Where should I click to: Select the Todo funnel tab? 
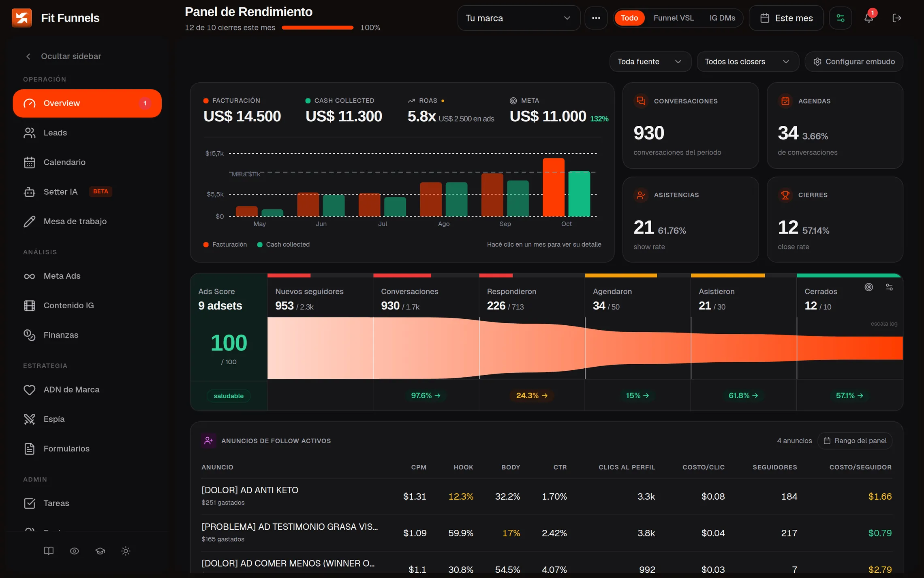629,18
